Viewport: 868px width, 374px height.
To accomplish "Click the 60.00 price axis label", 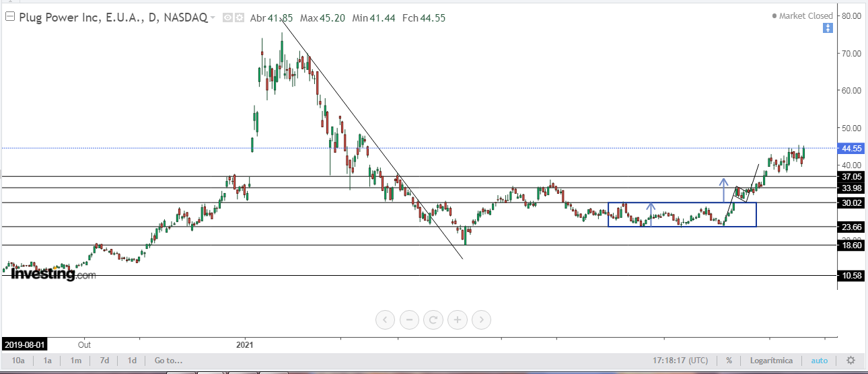I will click(851, 90).
